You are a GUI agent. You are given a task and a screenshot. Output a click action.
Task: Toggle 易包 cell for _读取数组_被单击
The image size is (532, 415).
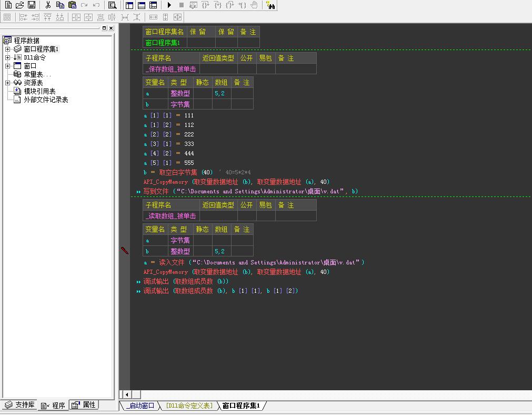click(266, 216)
